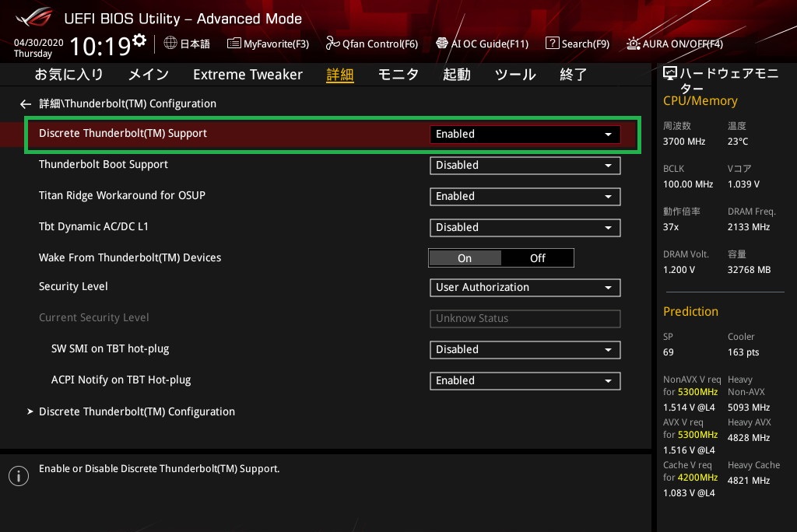The height and width of the screenshot is (532, 797).
Task: Set Wake From Thunderbolt Devices to On
Action: (465, 258)
